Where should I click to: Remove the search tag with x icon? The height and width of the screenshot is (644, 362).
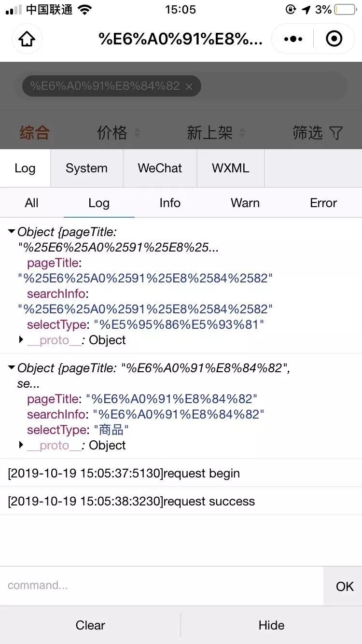(189, 86)
